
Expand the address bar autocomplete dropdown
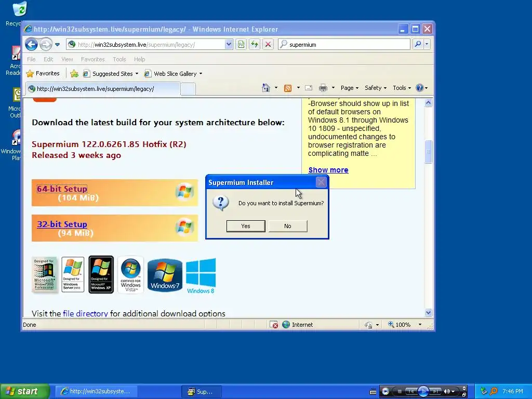[x=229, y=45]
